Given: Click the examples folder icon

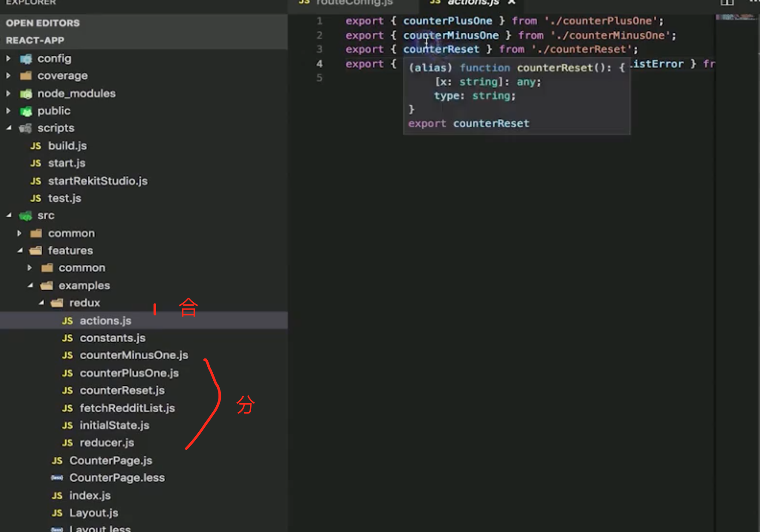Looking at the screenshot, I should point(46,286).
